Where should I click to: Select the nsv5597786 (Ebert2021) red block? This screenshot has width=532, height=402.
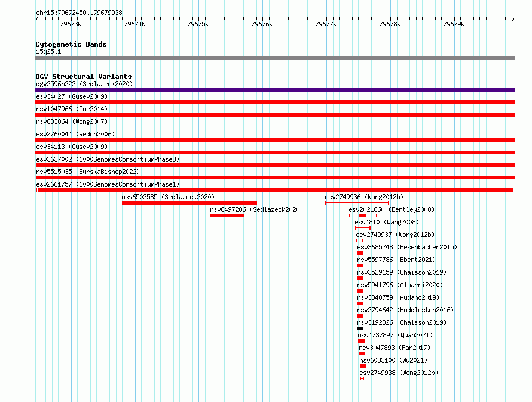[x=360, y=266]
